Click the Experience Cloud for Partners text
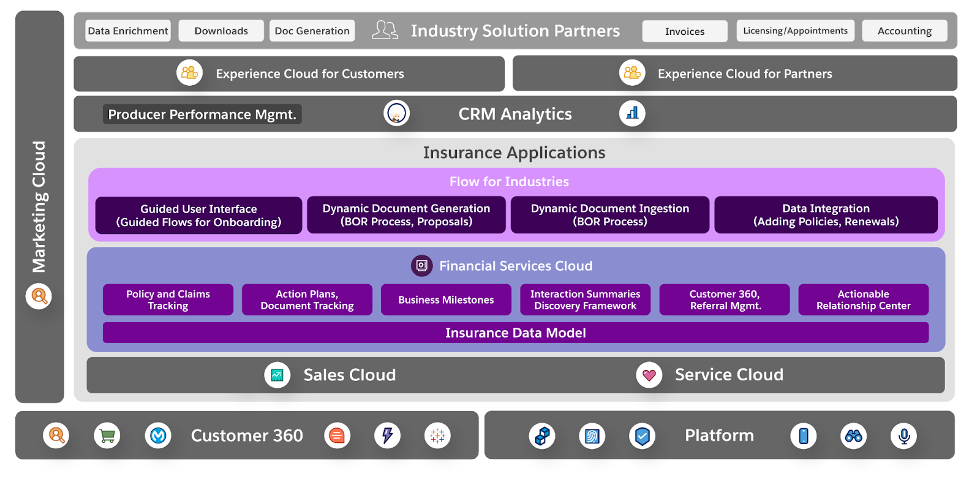980x479 pixels. pos(745,74)
